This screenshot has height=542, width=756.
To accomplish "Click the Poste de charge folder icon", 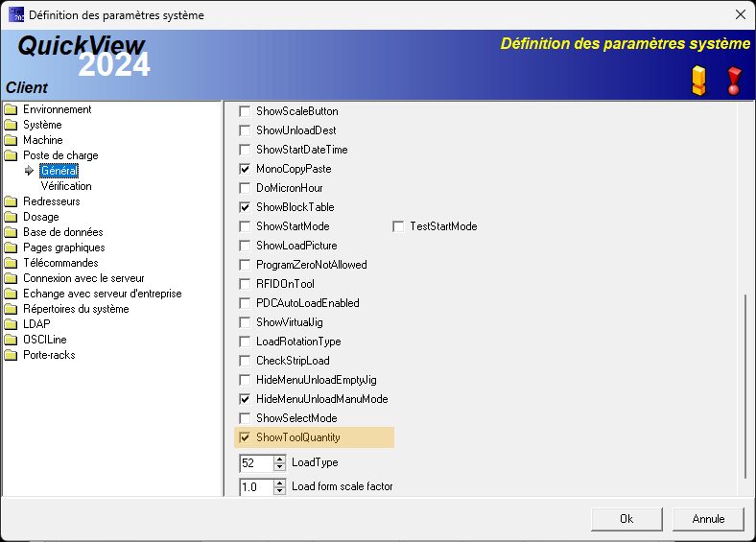I will (11, 155).
